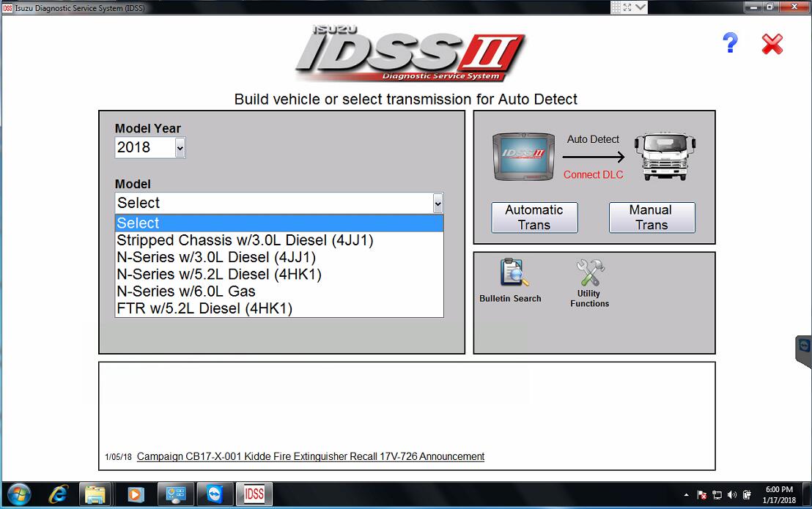Expand the title bar chevron dropdown
812x509 pixels.
pos(641,7)
